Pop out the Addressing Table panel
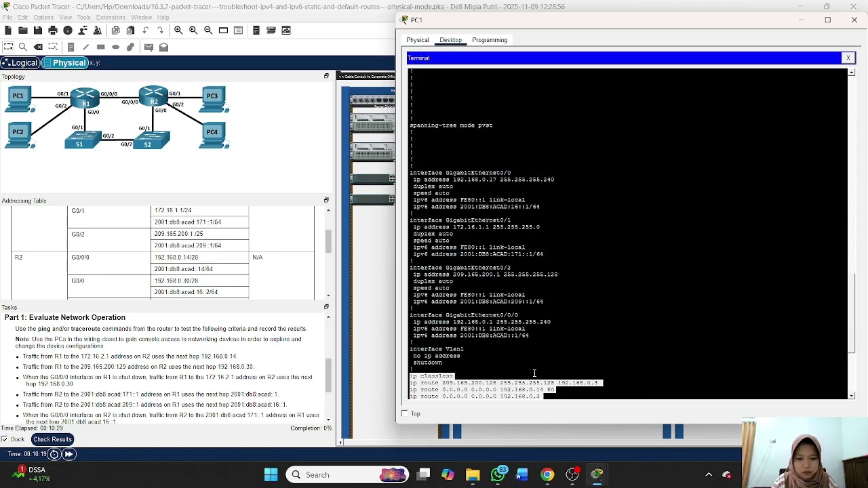Viewport: 868px width, 488px height. coord(326,200)
